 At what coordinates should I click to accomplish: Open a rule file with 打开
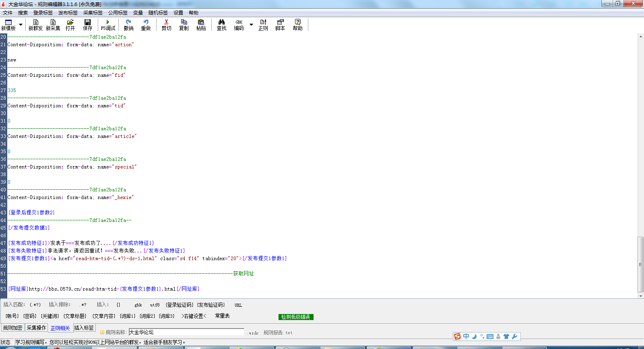[70, 25]
